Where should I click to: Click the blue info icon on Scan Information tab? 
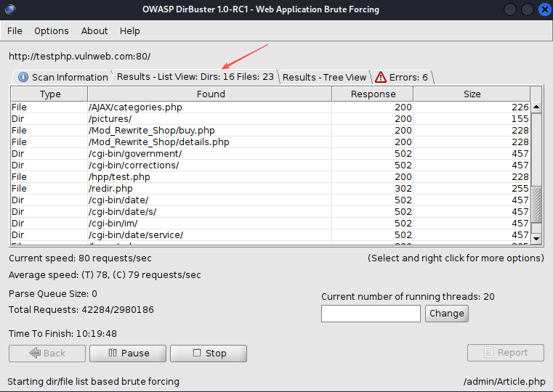[23, 77]
